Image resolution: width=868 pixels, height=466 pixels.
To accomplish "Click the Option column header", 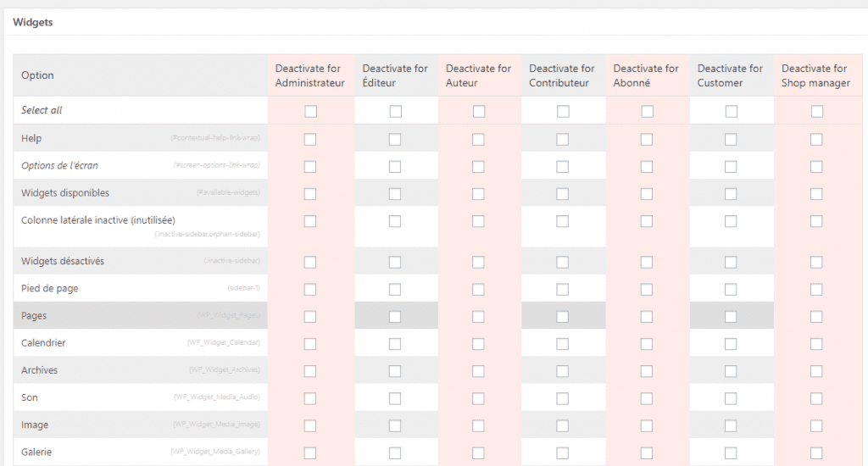I will click(x=37, y=75).
